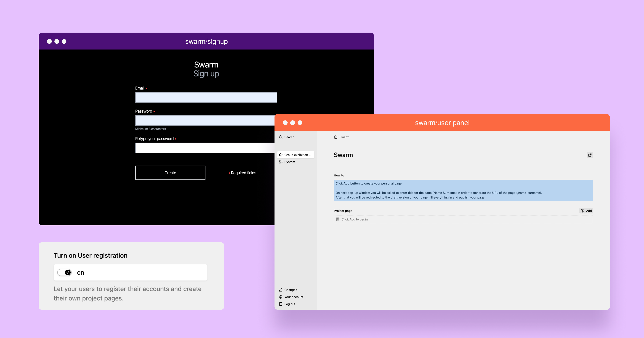The width and height of the screenshot is (644, 338).
Task: Click the Search magnifier icon in sidebar
Action: click(x=281, y=137)
